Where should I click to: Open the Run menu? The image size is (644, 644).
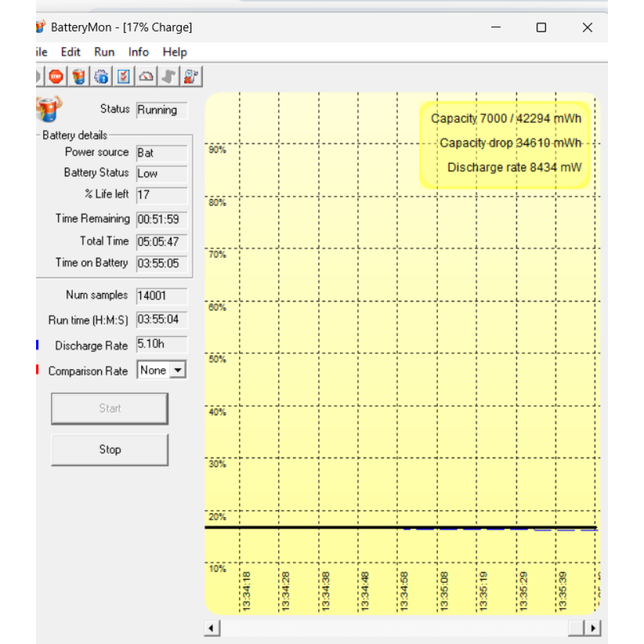pyautogui.click(x=104, y=52)
